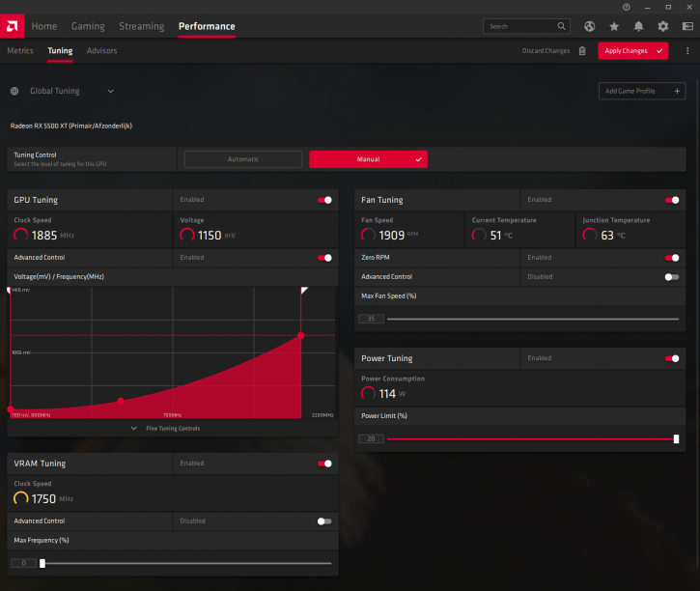
Task: Turn off the Zero RPM toggle
Action: [x=672, y=258]
